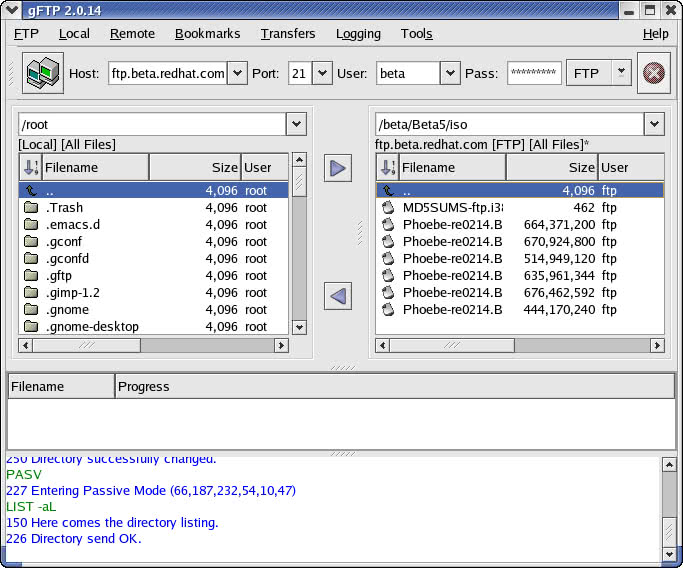Select Phoebe file sized 514,949,120

pos(520,258)
